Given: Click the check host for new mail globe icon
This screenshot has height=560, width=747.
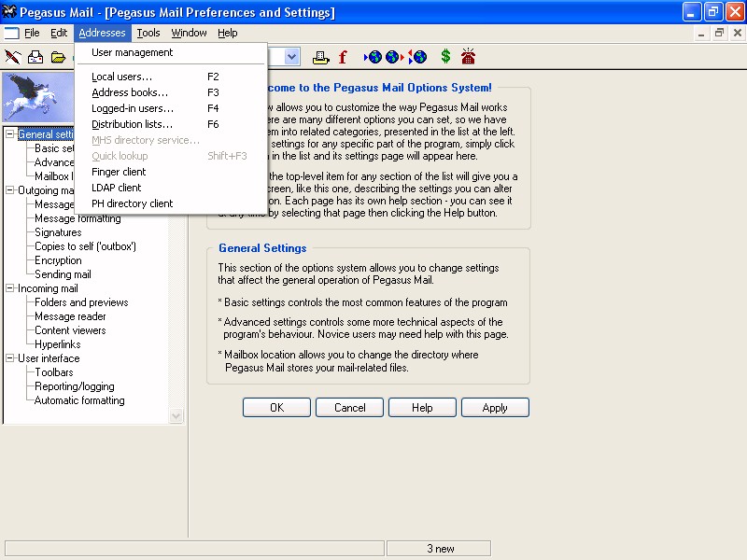Looking at the screenshot, I should pyautogui.click(x=373, y=57).
